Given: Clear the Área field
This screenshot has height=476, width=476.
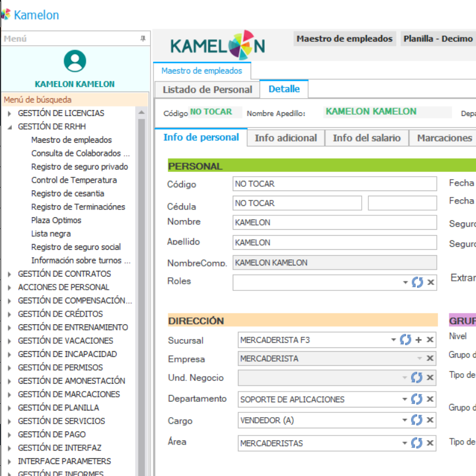Looking at the screenshot, I should point(430,443).
